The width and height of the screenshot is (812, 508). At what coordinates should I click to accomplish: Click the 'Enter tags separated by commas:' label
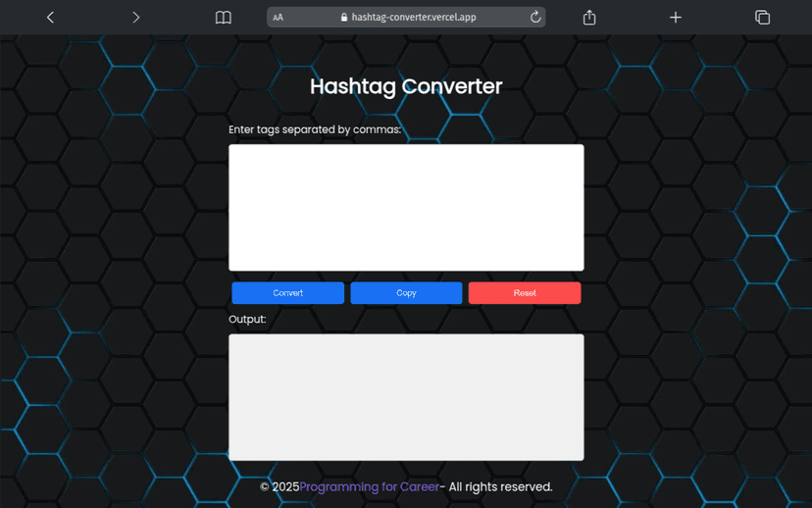[315, 129]
